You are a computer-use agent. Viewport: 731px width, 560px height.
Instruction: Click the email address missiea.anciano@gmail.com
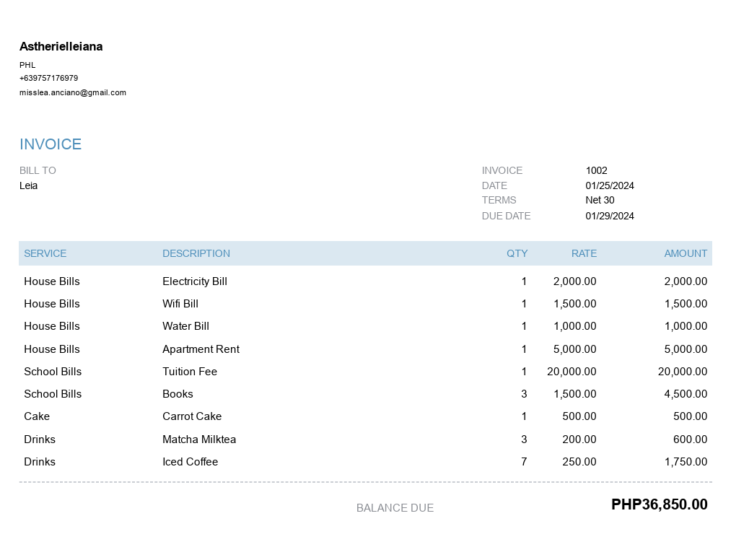coord(73,92)
